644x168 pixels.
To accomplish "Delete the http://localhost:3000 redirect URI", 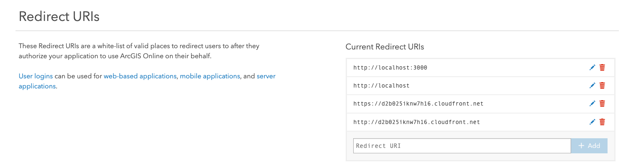I will [x=602, y=67].
